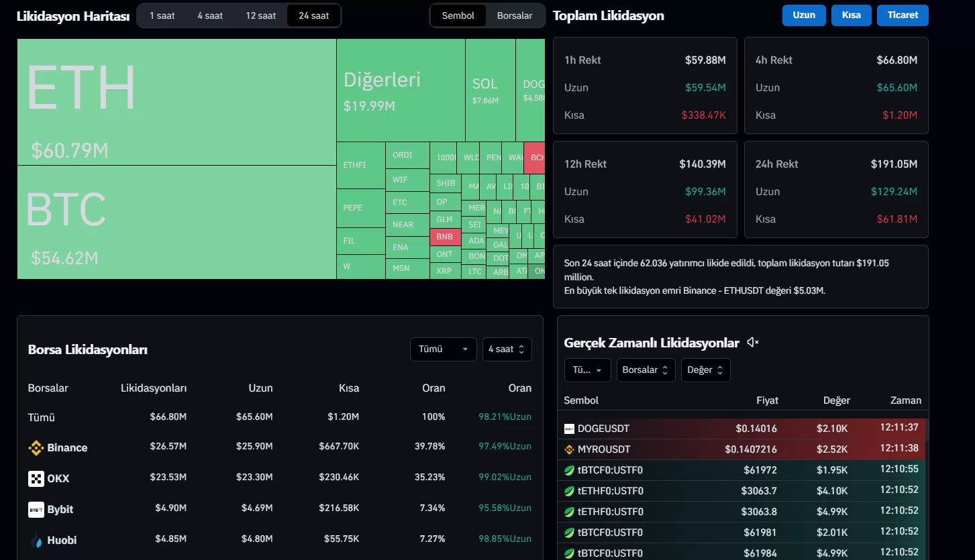Click the blue Uzun button
This screenshot has height=560, width=975.
[x=804, y=15]
